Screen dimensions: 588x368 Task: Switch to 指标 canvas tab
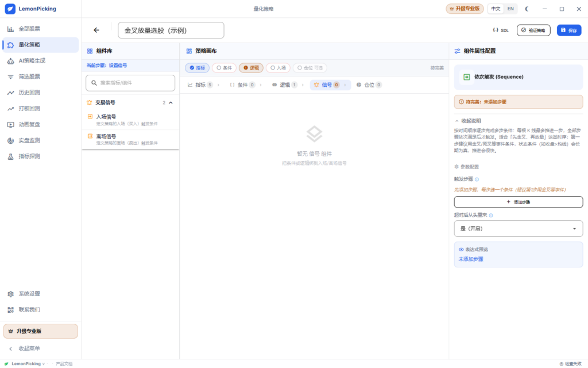[200, 85]
